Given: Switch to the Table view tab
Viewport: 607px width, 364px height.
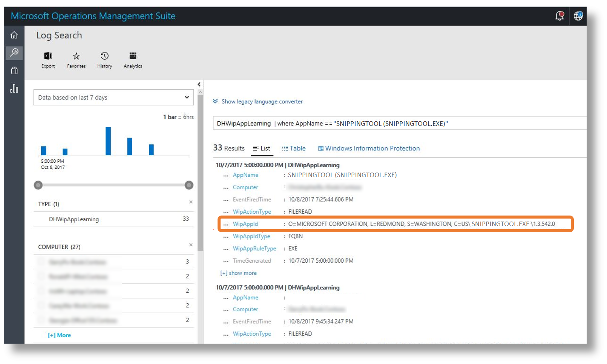Looking at the screenshot, I should tap(294, 148).
